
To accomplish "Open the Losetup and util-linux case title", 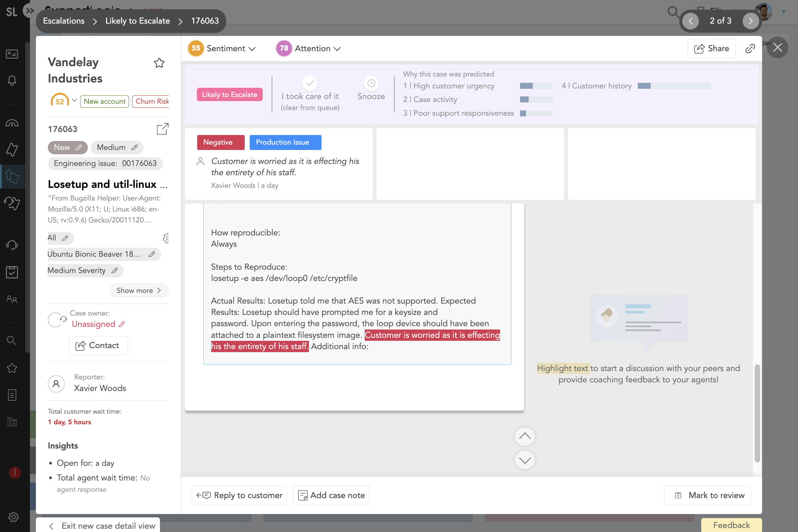I will pyautogui.click(x=108, y=184).
